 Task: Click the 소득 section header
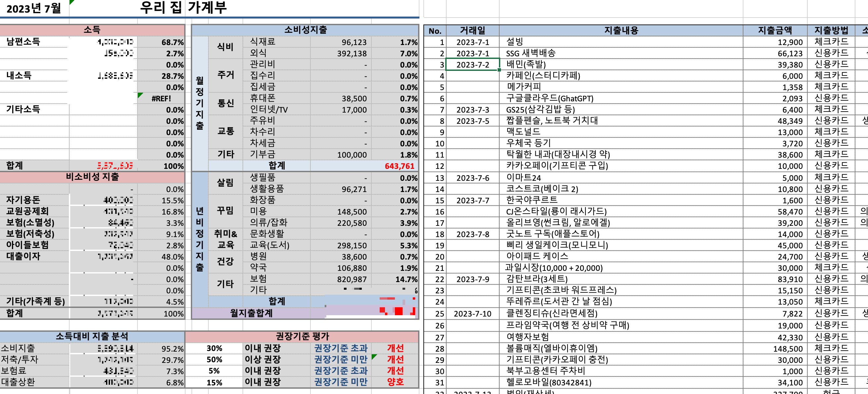coord(92,30)
